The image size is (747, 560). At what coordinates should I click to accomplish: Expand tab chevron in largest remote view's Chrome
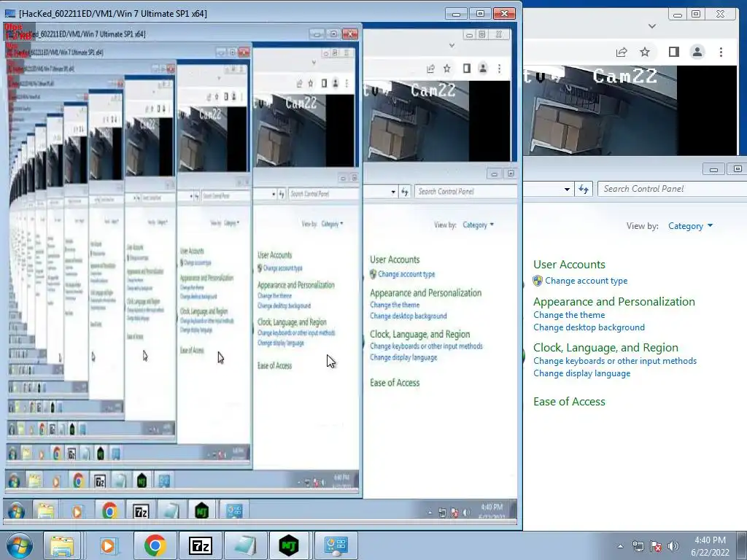452,46
